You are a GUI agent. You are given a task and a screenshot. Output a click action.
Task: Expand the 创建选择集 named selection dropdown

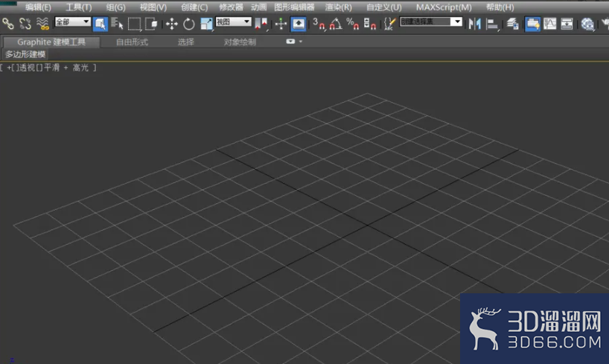(431, 22)
